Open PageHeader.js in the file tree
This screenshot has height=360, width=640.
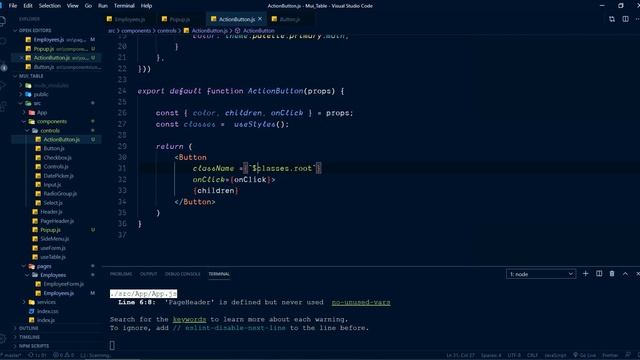57,221
